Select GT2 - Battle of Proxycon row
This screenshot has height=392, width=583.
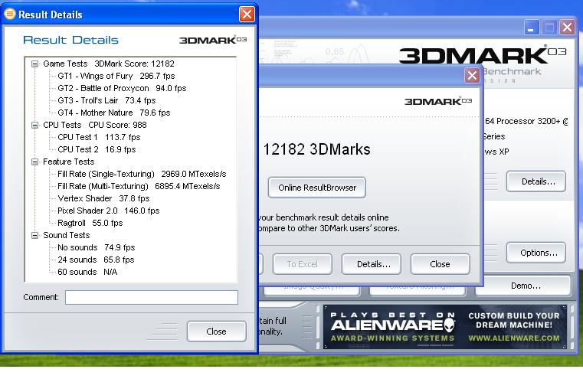coord(122,89)
